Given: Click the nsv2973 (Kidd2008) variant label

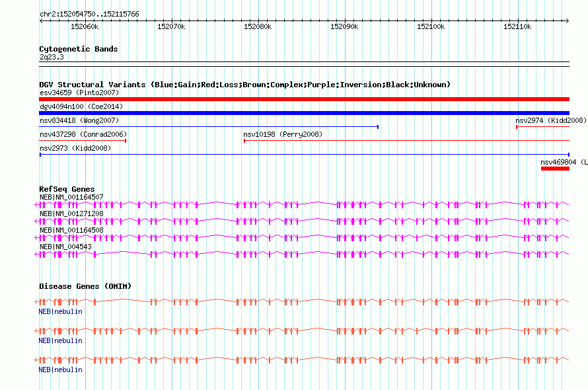Looking at the screenshot, I should pos(75,148).
